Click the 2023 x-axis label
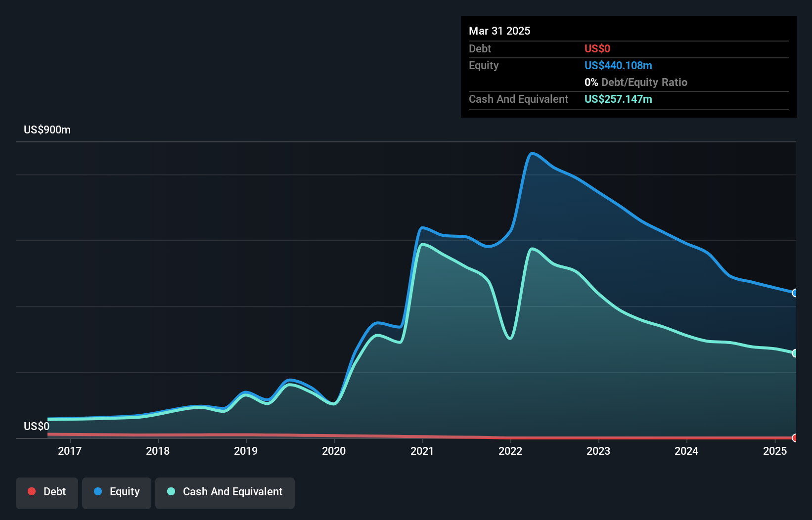Image resolution: width=812 pixels, height=520 pixels. coord(598,451)
